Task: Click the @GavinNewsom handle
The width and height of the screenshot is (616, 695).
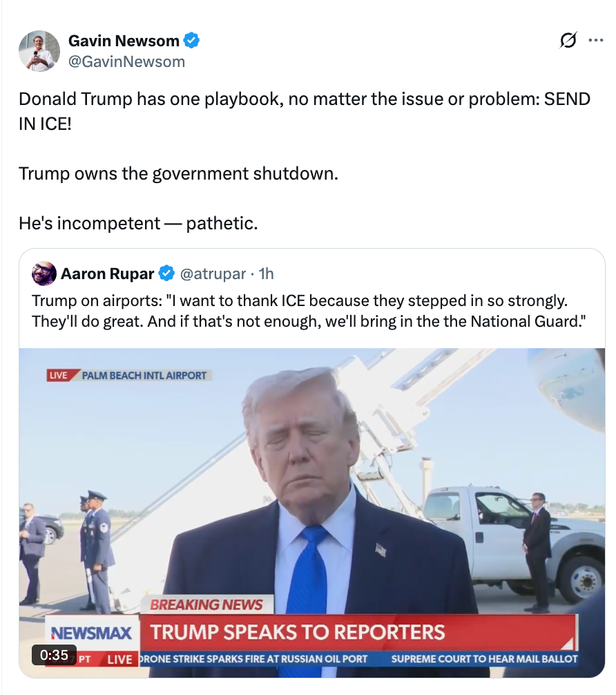Action: click(127, 61)
